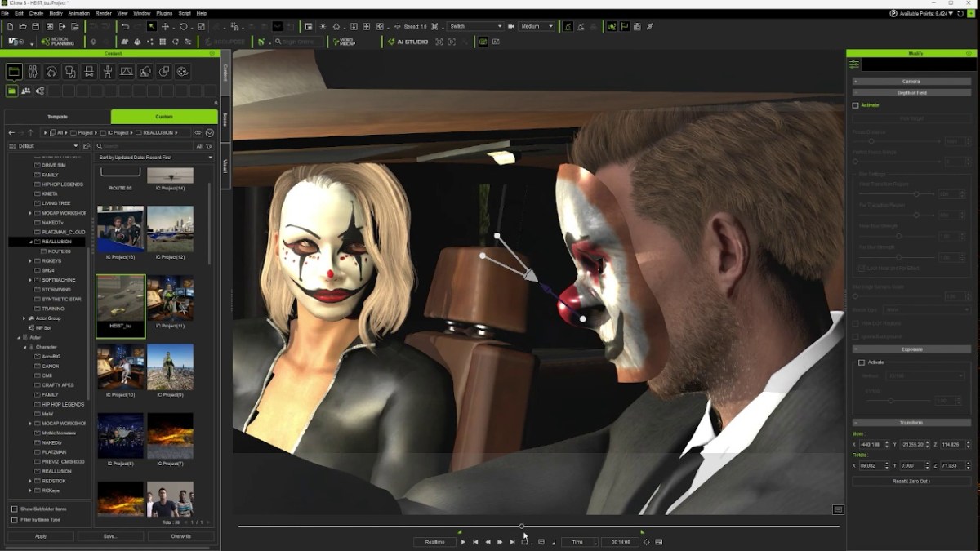Open the Plugins menu
Screen dimensions: 980x551
[164, 13]
